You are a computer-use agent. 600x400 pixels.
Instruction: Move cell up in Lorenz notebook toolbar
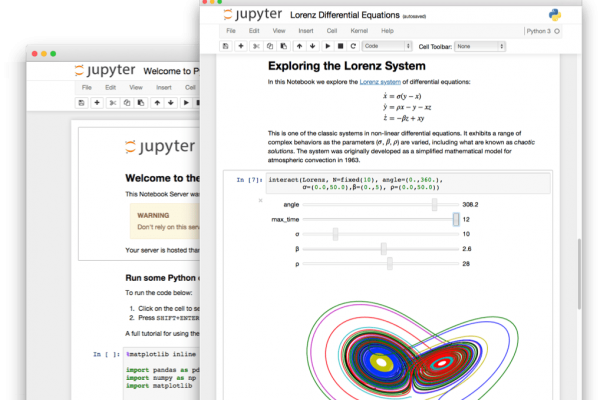pyautogui.click(x=299, y=46)
